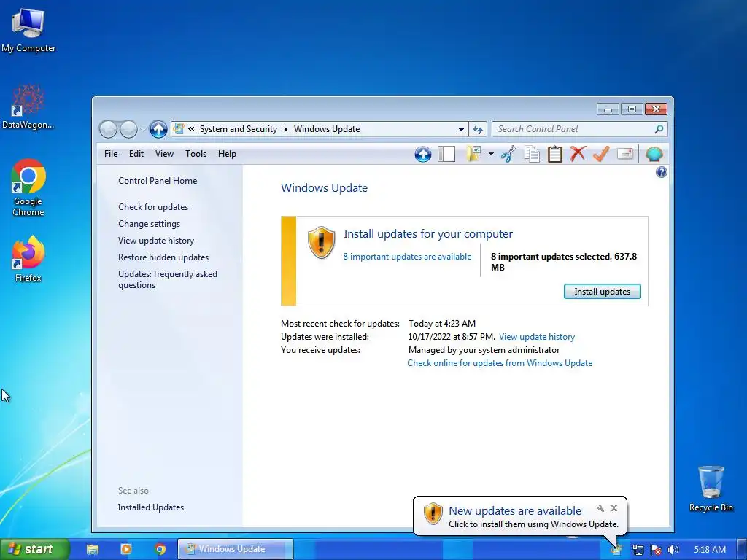Screen dimensions: 747x560
Task: Click the network tray icon
Action: coord(638,550)
